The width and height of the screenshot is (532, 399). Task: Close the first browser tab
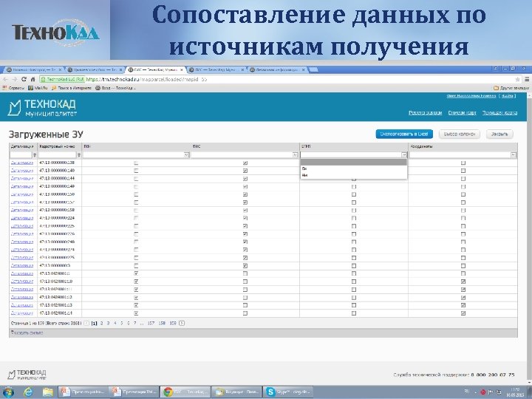tap(60, 69)
